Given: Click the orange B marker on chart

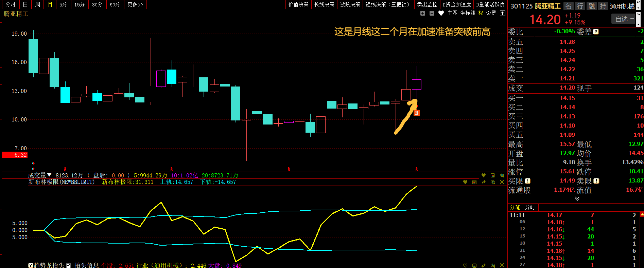Looking at the screenshot, I should click(417, 113).
